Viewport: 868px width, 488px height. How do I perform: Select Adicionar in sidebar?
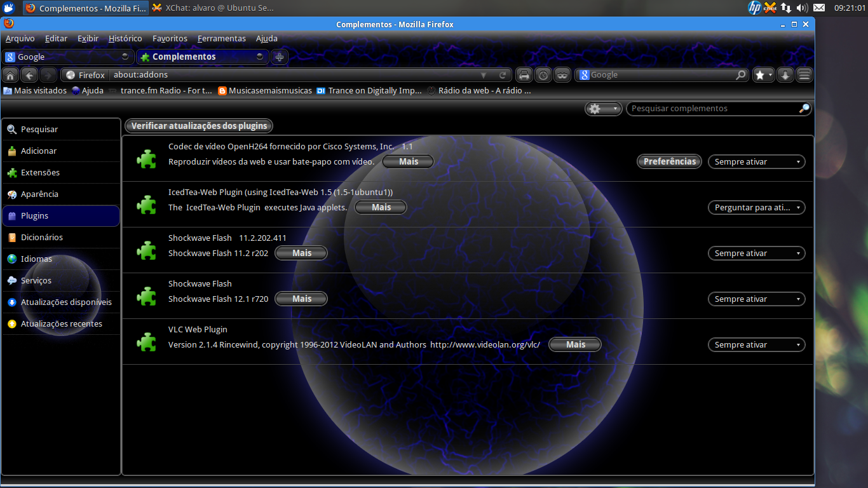pyautogui.click(x=61, y=151)
